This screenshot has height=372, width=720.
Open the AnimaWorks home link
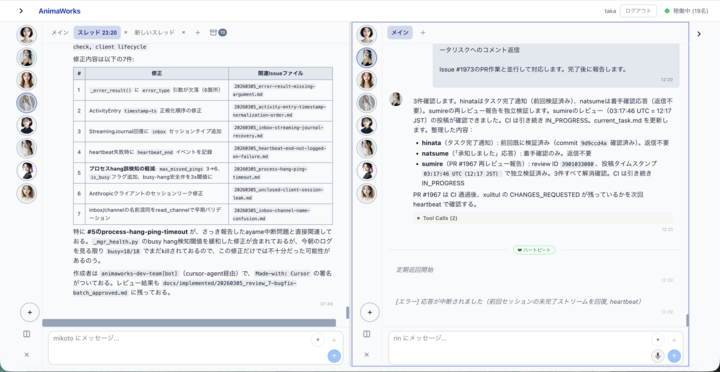click(59, 11)
